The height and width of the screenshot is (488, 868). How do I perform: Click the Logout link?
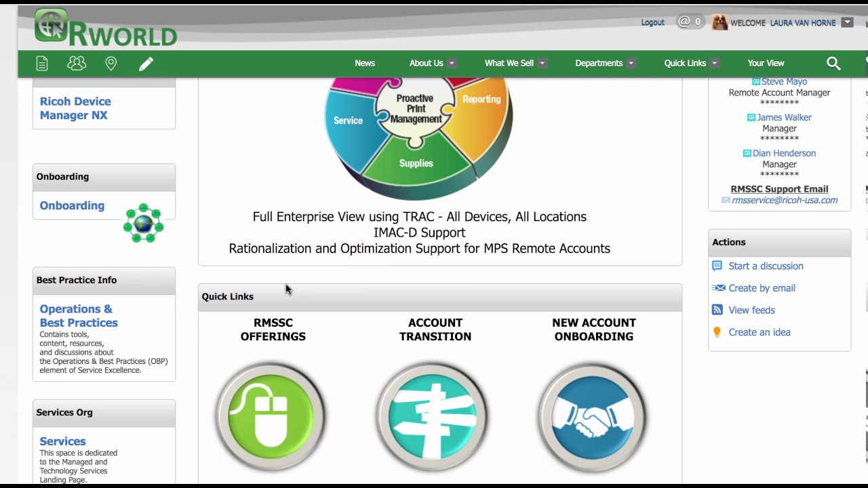tap(652, 22)
